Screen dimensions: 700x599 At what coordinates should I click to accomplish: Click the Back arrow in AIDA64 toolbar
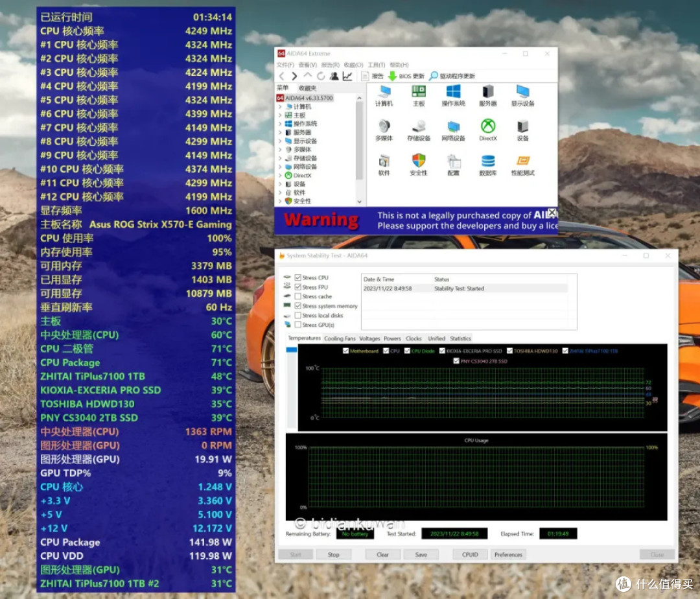coord(282,76)
